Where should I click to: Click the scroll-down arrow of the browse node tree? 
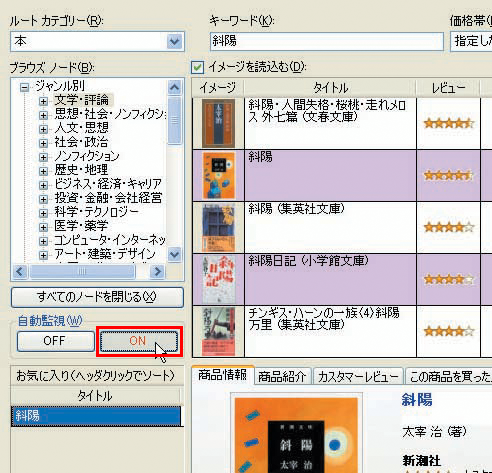click(174, 255)
